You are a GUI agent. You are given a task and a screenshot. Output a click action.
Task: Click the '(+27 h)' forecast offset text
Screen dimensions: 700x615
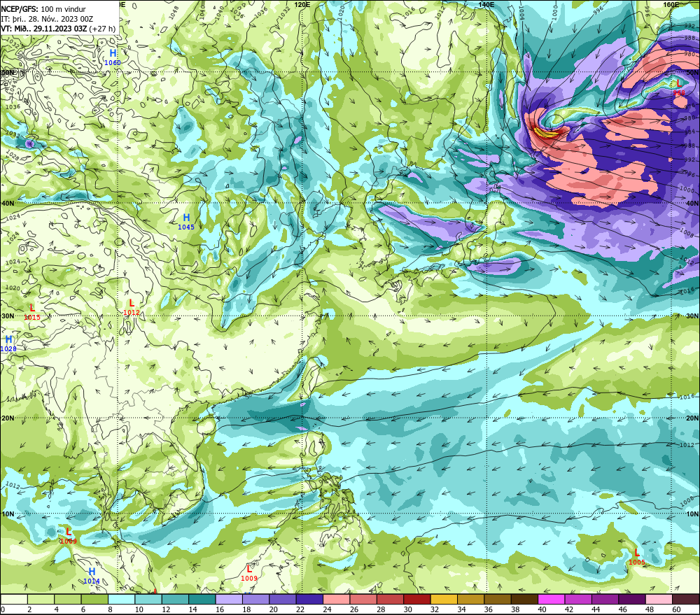[x=102, y=29]
